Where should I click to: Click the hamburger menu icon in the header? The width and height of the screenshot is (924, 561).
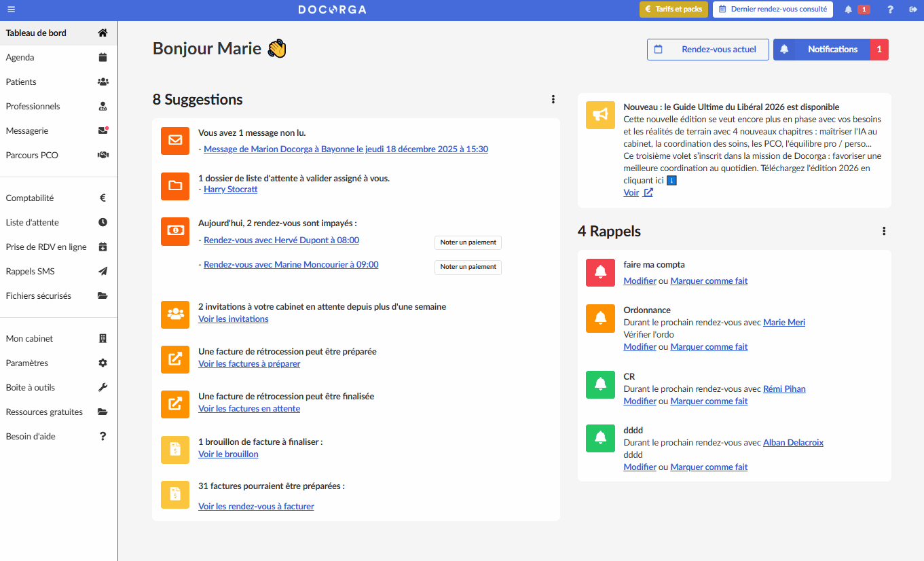point(12,10)
